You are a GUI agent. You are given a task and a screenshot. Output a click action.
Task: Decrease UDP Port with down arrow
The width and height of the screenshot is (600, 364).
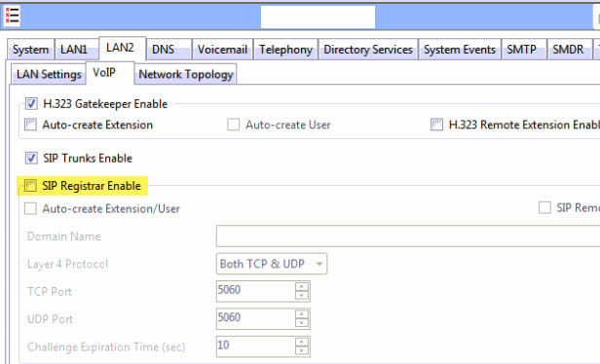pyautogui.click(x=302, y=323)
